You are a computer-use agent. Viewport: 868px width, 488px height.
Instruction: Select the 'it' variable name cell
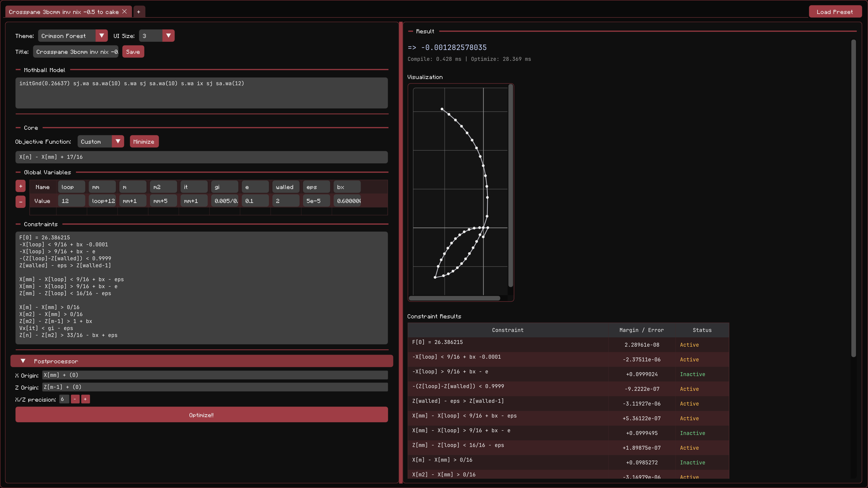click(194, 187)
